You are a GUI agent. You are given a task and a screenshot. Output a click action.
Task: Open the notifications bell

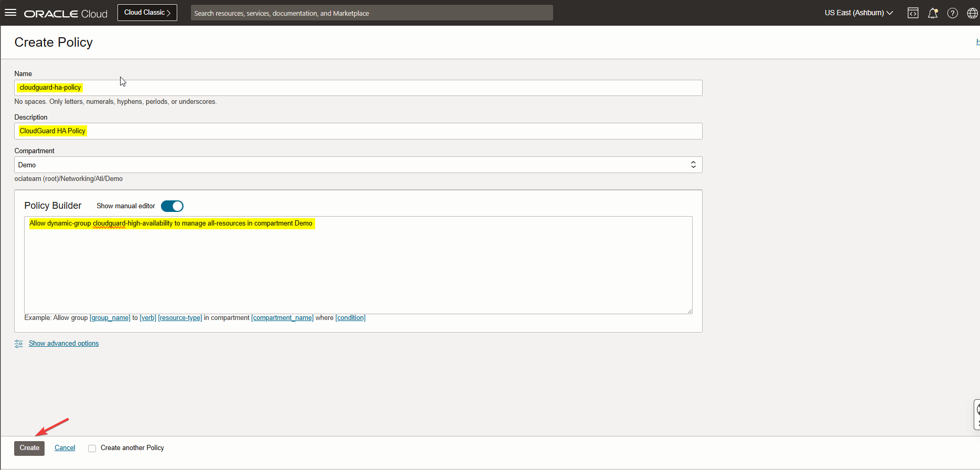[x=932, y=13]
